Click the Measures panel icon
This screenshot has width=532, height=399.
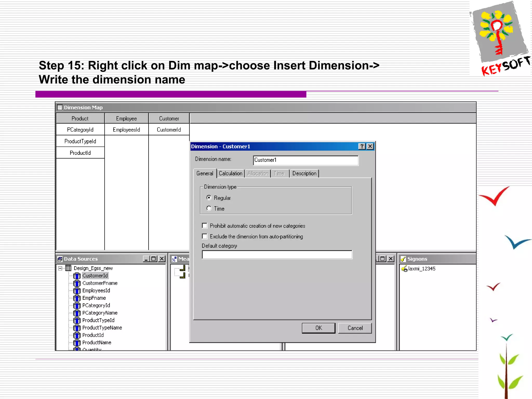click(x=174, y=259)
